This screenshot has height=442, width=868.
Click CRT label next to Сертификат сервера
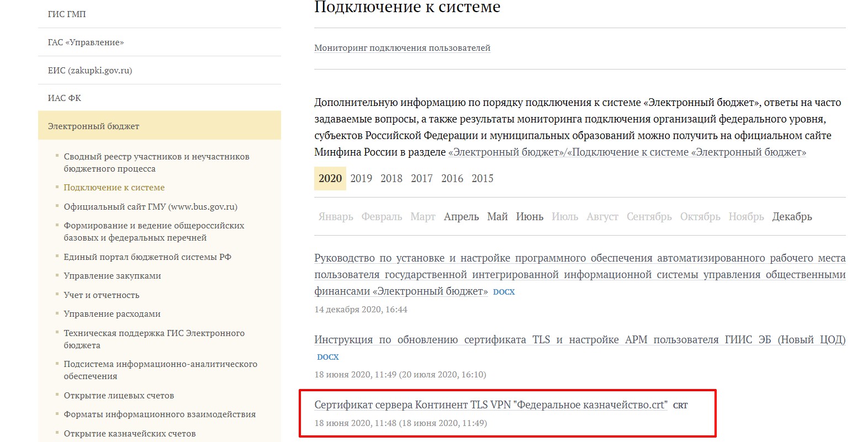(x=680, y=406)
